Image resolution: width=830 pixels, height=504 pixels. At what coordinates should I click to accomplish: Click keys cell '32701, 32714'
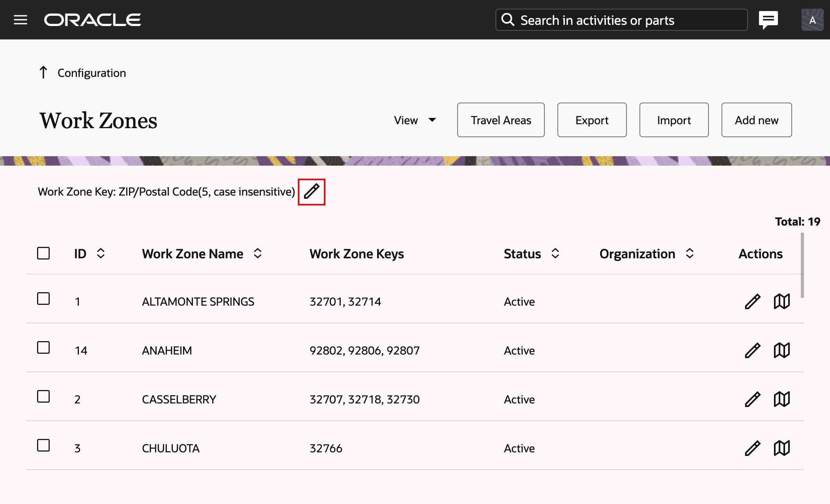coord(345,302)
